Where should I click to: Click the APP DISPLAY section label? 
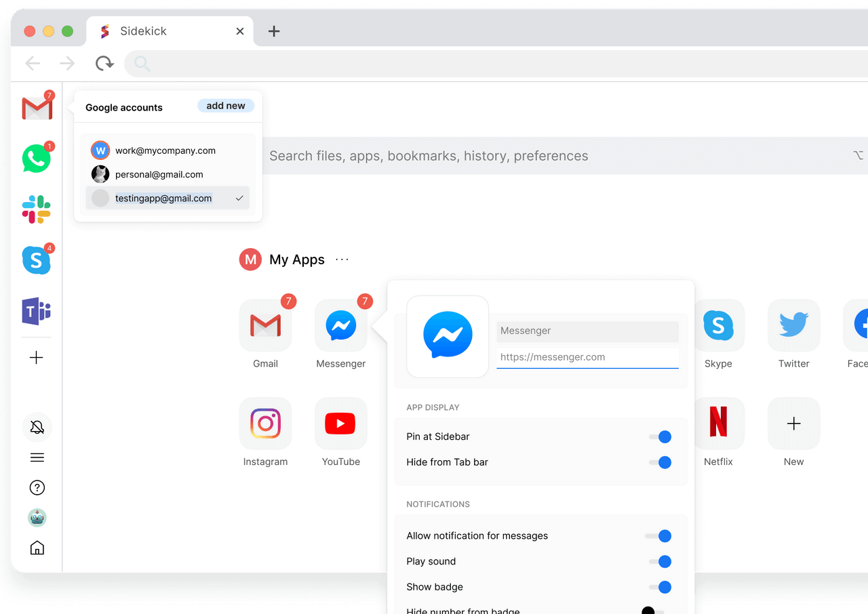[x=433, y=407]
